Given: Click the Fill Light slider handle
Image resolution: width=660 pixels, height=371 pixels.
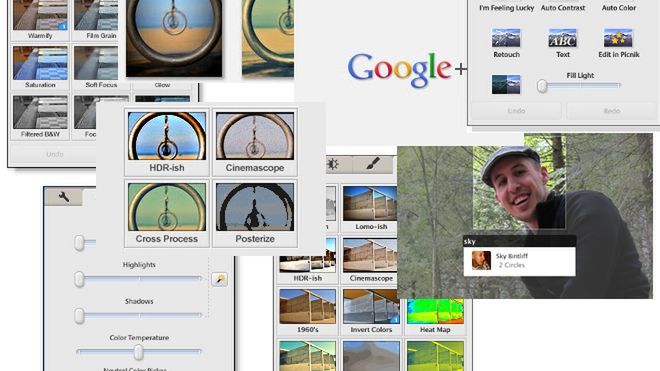Looking at the screenshot, I should 542,86.
